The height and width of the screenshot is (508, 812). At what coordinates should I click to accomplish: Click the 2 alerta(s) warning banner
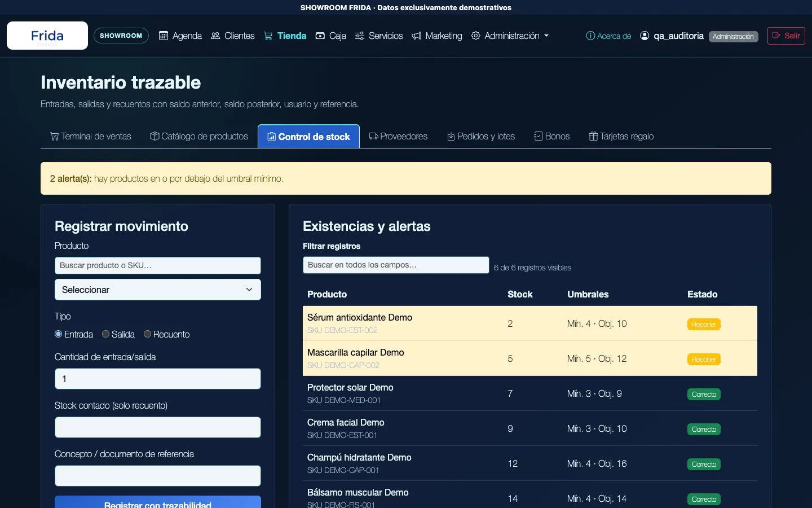click(x=406, y=178)
